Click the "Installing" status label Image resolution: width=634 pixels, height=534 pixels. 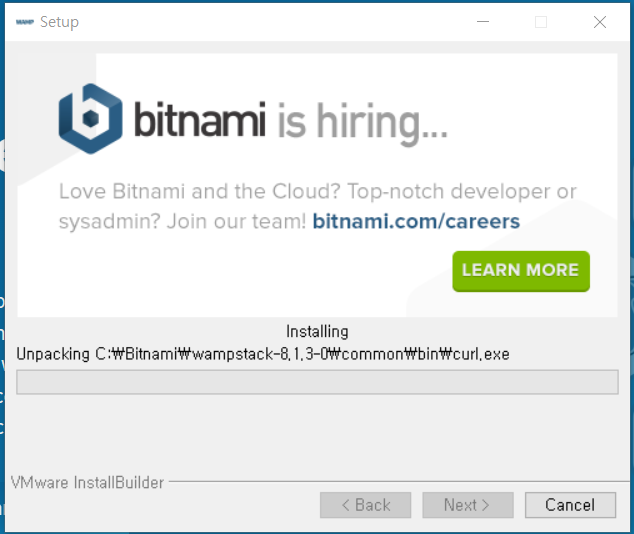point(317,331)
